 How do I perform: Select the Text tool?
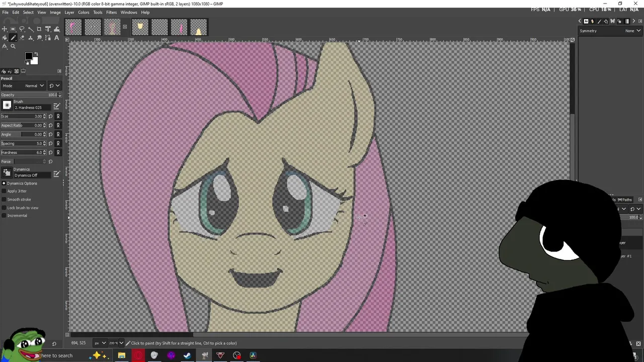57,38
